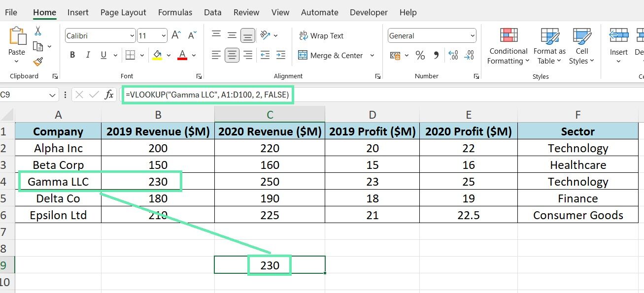This screenshot has height=293, width=644.
Task: Enable Wrap Text
Action: coord(322,35)
